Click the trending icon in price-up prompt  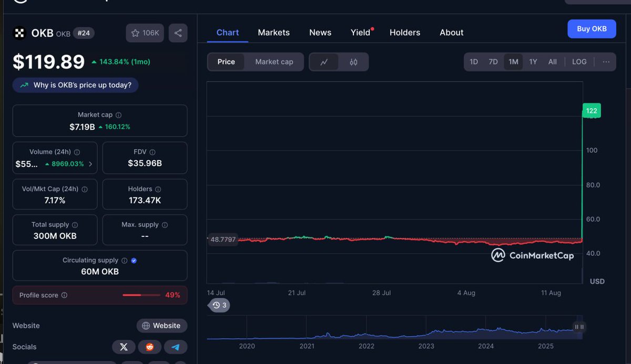click(24, 85)
